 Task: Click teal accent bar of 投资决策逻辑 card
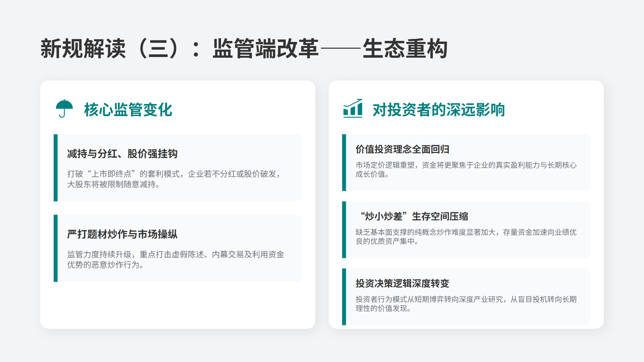344,297
